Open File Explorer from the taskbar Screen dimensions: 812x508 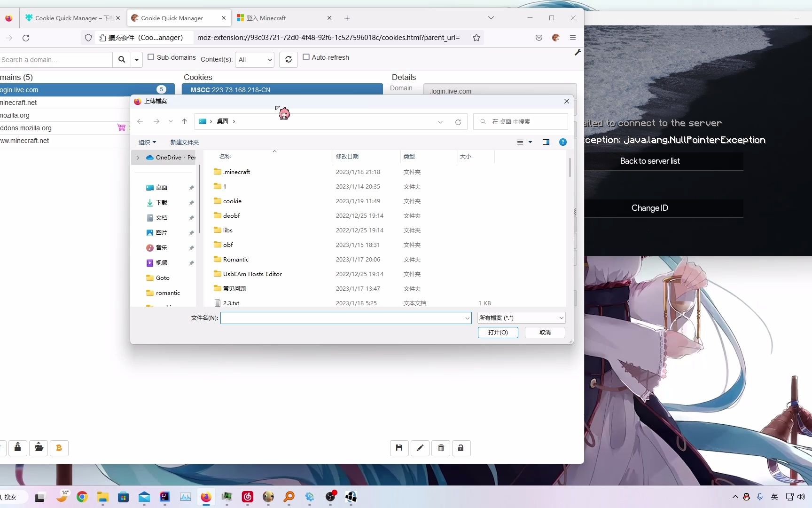[103, 497]
